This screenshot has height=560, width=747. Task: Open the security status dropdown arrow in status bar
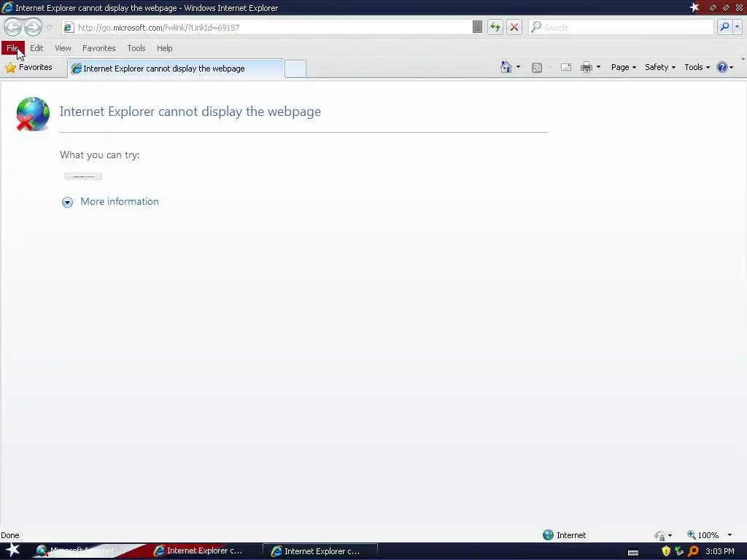tap(670, 536)
